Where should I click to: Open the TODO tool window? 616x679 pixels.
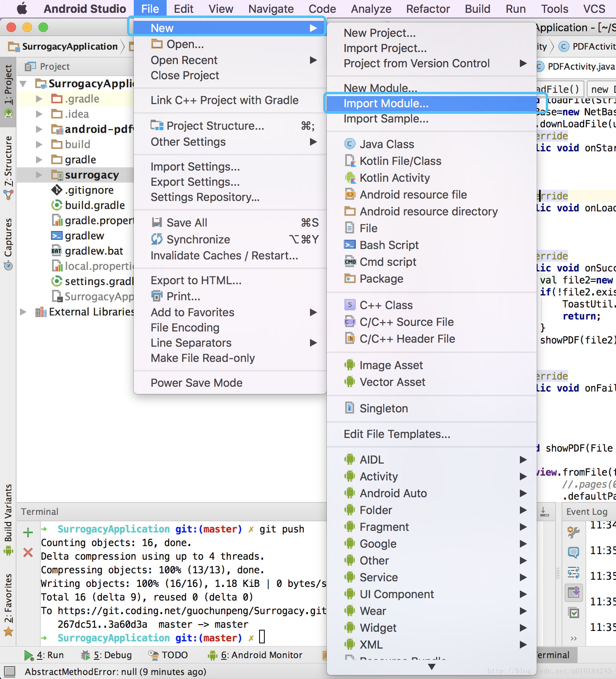pyautogui.click(x=168, y=655)
